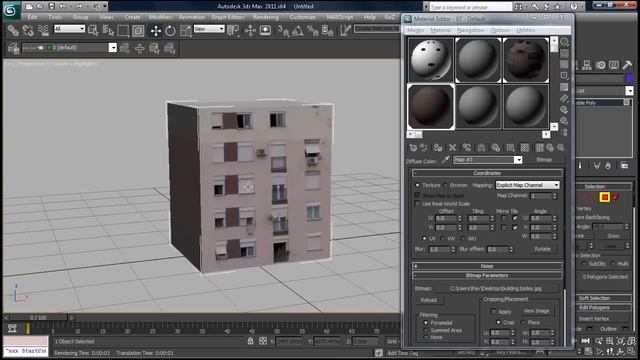Open the Rendering menu
640x360 pixels.
266,18
